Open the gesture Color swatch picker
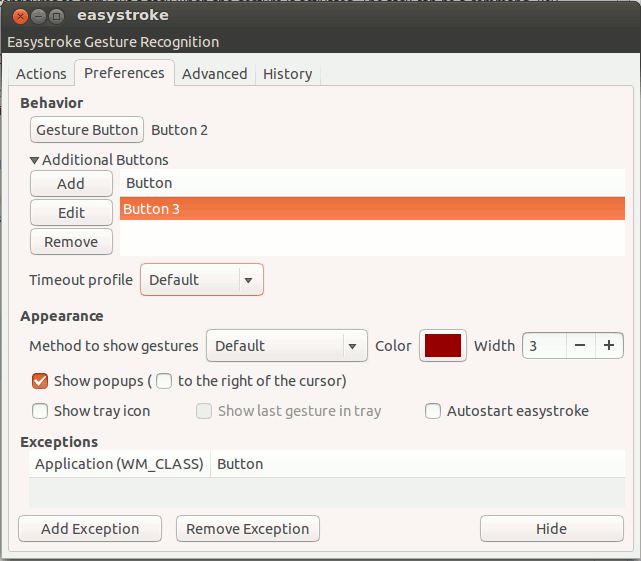Screen dimensions: 641x561 pyautogui.click(x=443, y=346)
